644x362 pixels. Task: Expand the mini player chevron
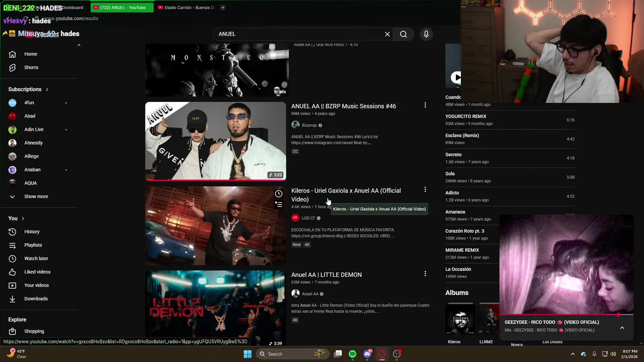tap(622, 328)
